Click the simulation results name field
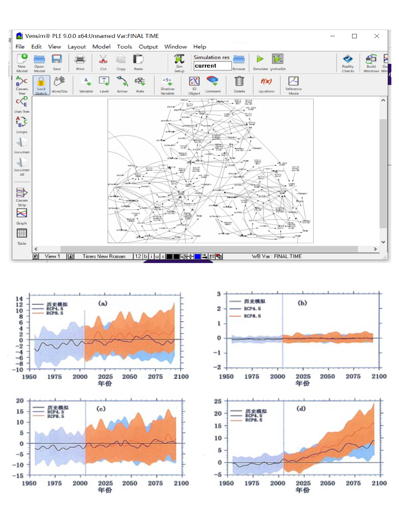This screenshot has width=399, height=532. pyautogui.click(x=212, y=66)
